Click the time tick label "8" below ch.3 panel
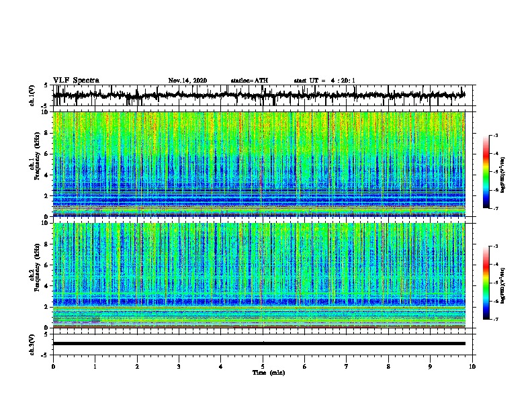 click(x=388, y=367)
